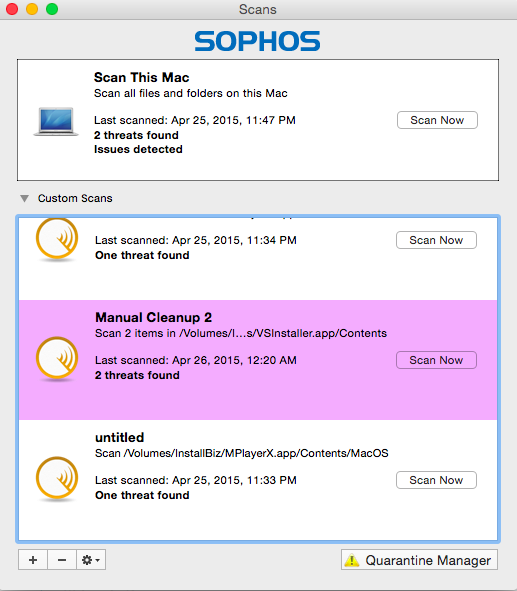The image size is (517, 591).
Task: Open Quarantine Manager
Action: tap(419, 560)
